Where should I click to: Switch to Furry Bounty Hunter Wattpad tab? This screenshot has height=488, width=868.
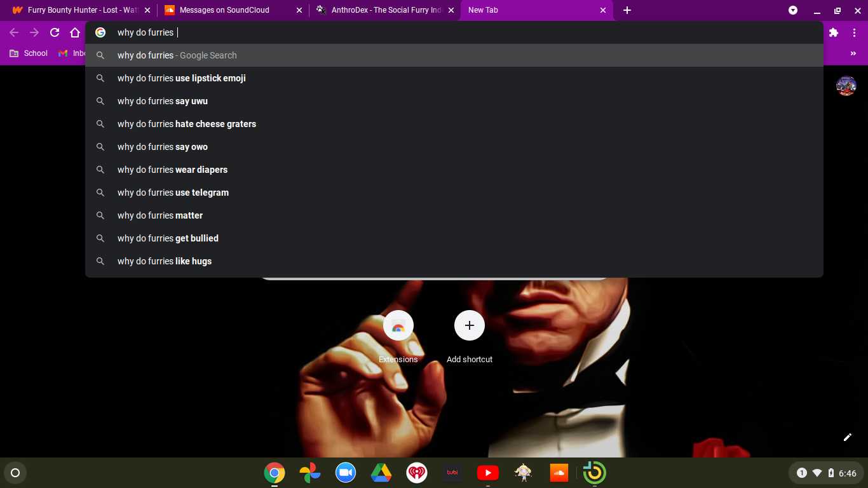tap(81, 10)
